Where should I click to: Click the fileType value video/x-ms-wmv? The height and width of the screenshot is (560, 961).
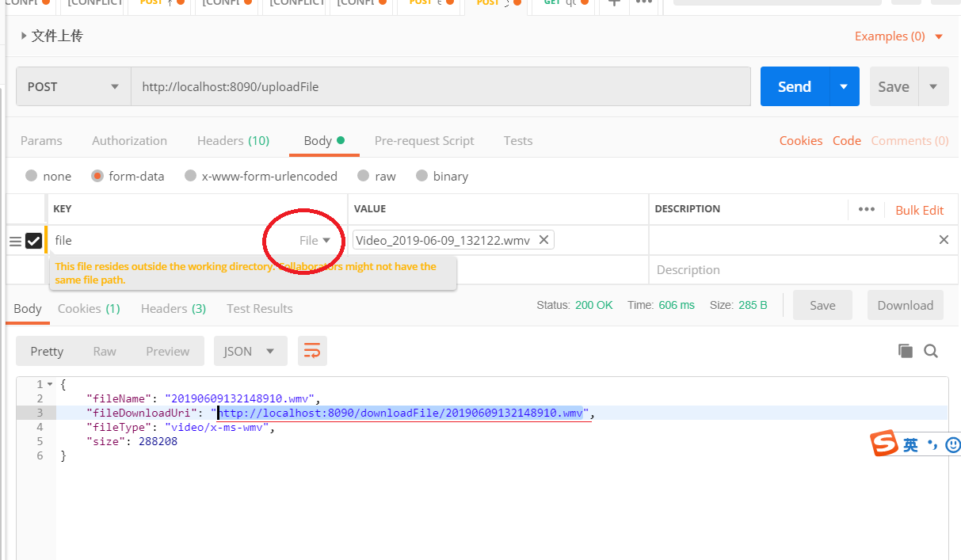pyautogui.click(x=217, y=427)
